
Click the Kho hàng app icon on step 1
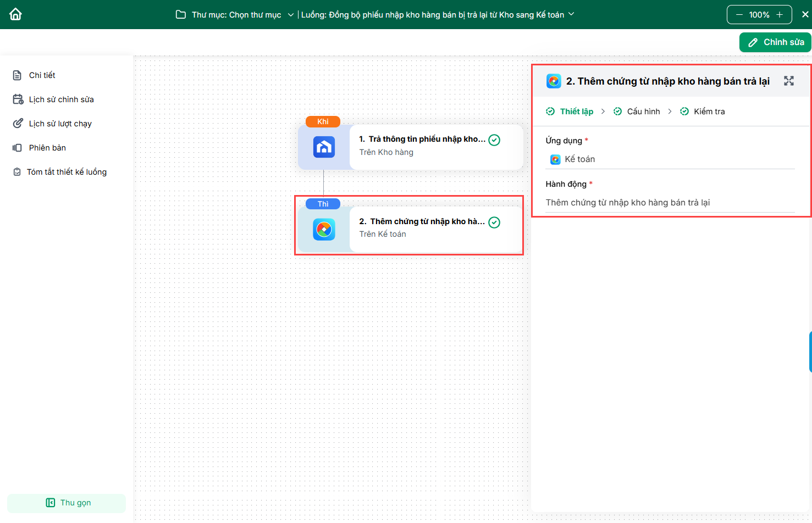324,147
